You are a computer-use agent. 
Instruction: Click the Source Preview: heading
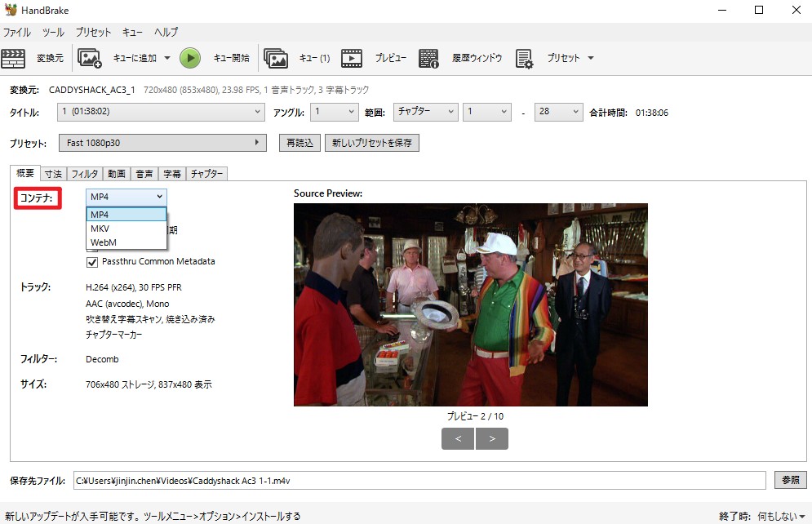pyautogui.click(x=328, y=193)
